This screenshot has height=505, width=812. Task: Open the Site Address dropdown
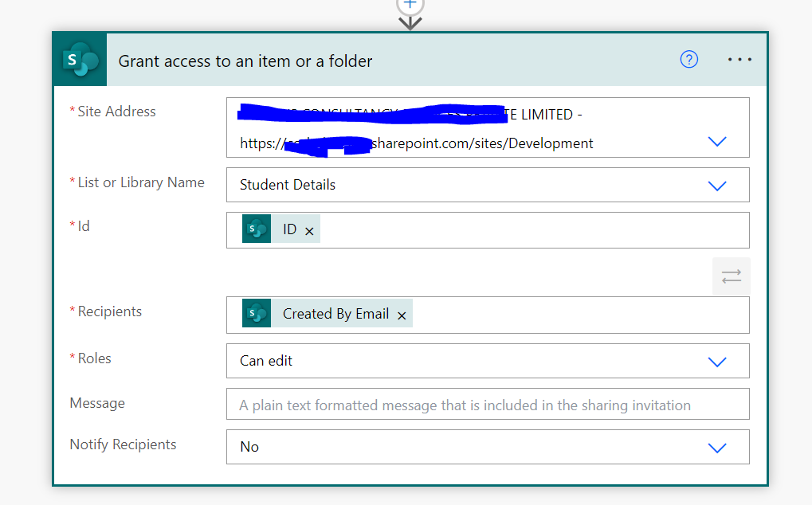[x=716, y=141]
